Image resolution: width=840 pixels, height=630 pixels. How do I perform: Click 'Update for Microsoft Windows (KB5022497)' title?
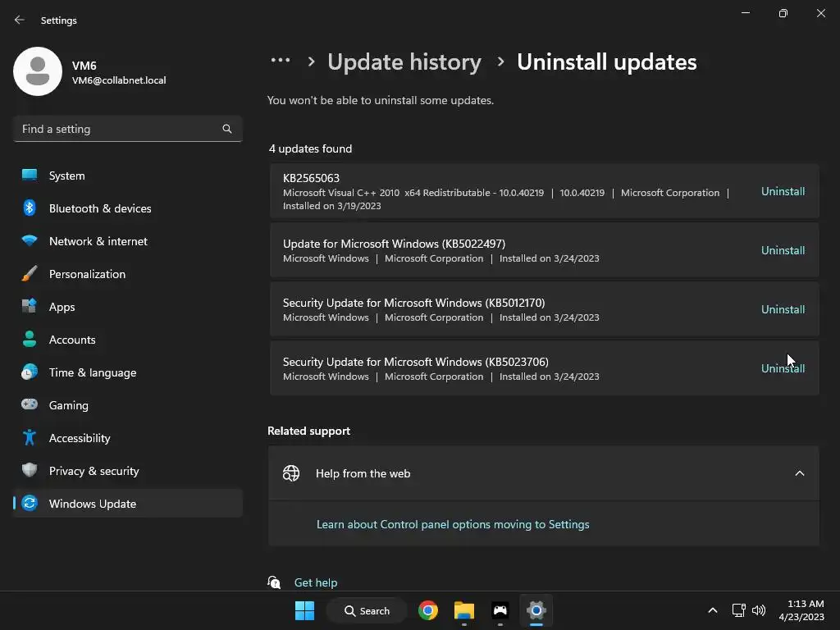click(x=395, y=244)
